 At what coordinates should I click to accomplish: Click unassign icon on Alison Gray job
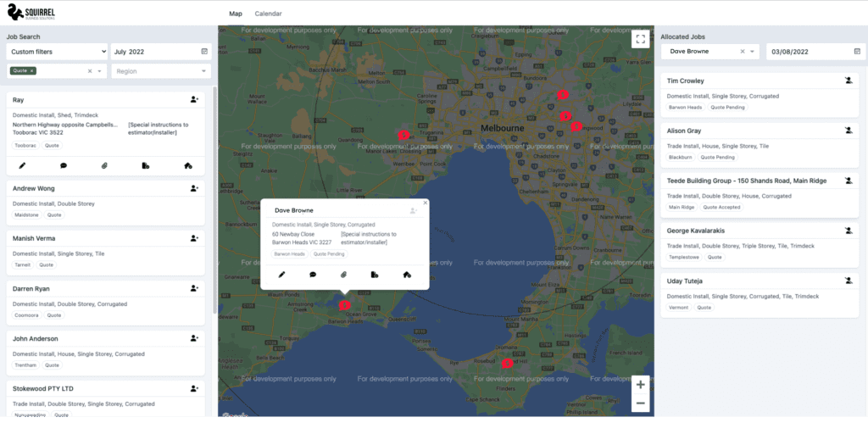pos(849,131)
